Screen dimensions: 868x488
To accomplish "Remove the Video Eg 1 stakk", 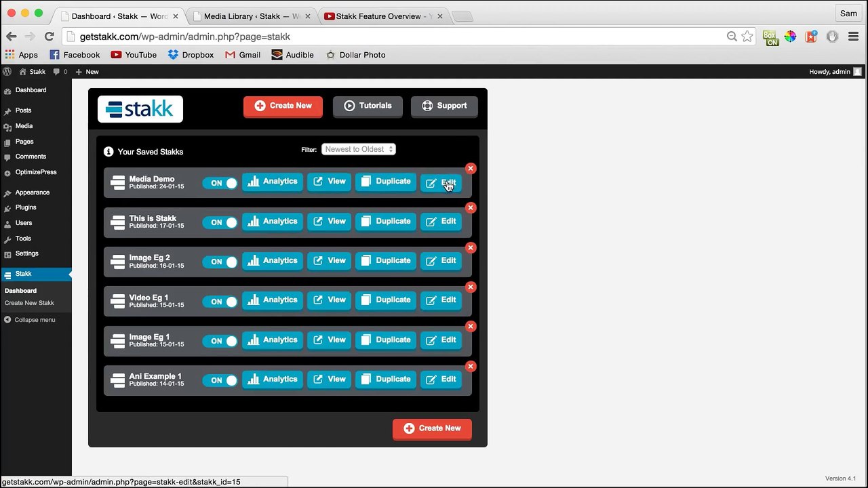I will tap(471, 287).
